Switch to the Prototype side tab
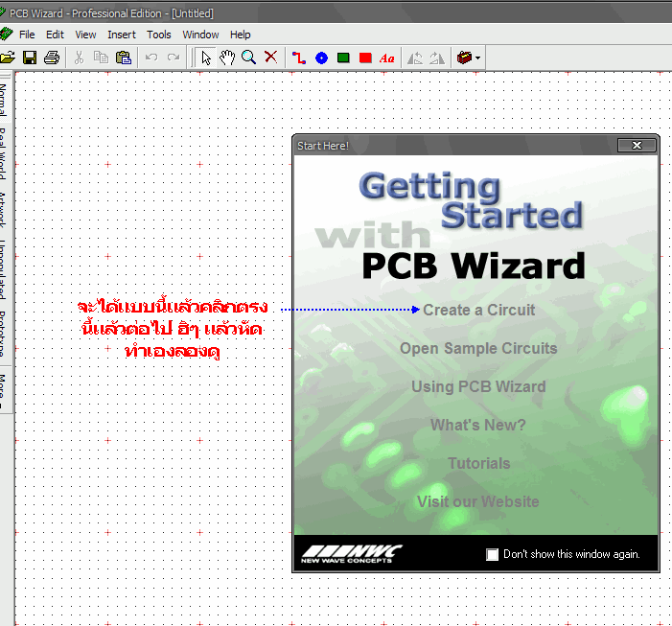This screenshot has height=626, width=672. tap(4, 334)
